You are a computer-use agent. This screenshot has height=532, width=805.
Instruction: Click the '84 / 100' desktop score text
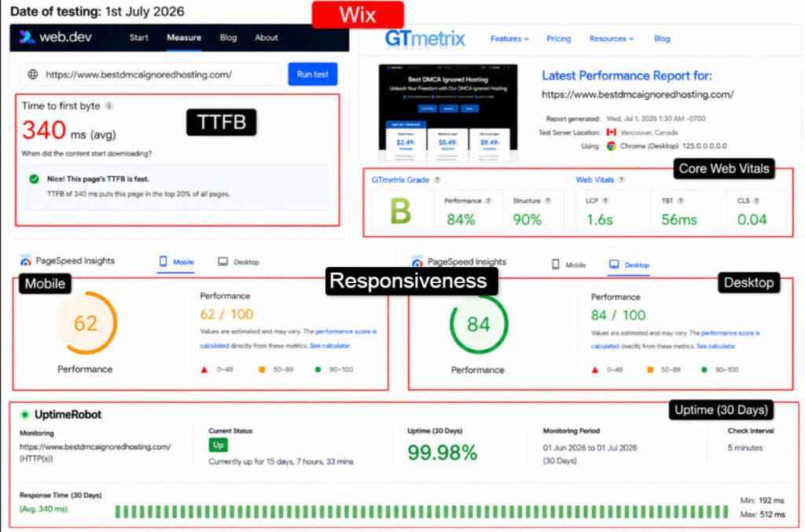tap(618, 315)
